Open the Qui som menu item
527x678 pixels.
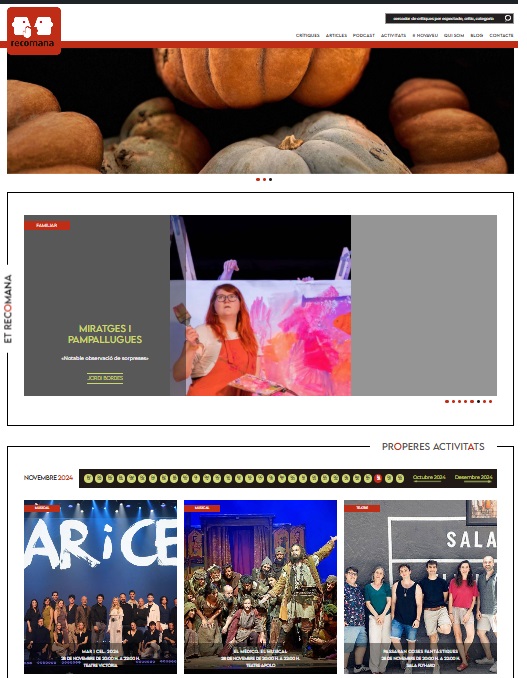pos(454,35)
